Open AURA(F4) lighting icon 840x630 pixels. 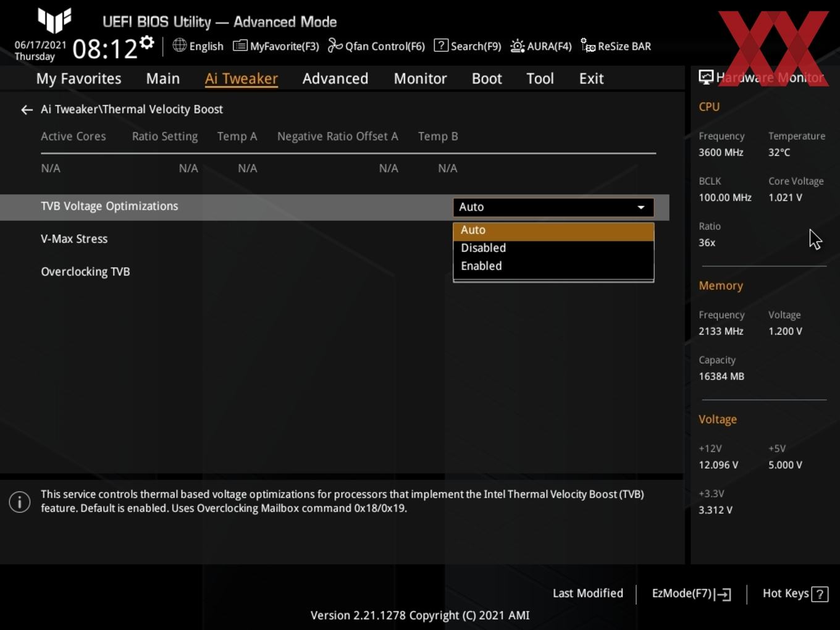(518, 46)
